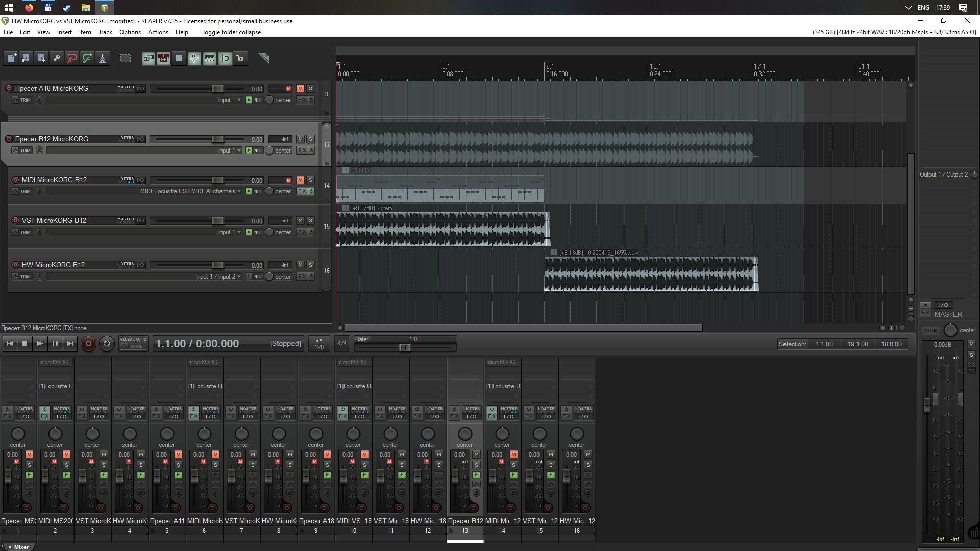
Task: Click Output 1 / Output 2 link
Action: [943, 174]
